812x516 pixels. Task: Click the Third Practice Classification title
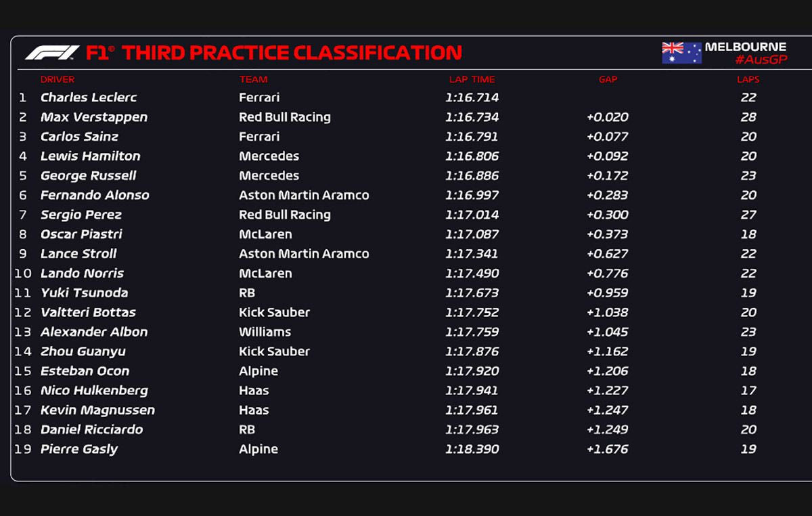tap(292, 53)
